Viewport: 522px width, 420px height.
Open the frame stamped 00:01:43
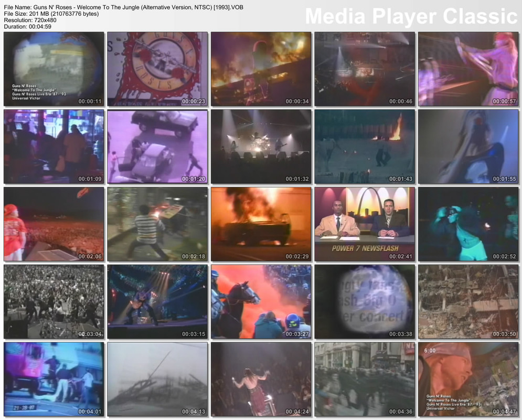tap(365, 146)
